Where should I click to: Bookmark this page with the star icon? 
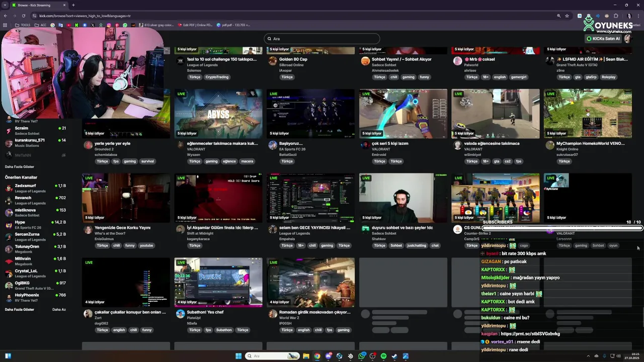(567, 16)
